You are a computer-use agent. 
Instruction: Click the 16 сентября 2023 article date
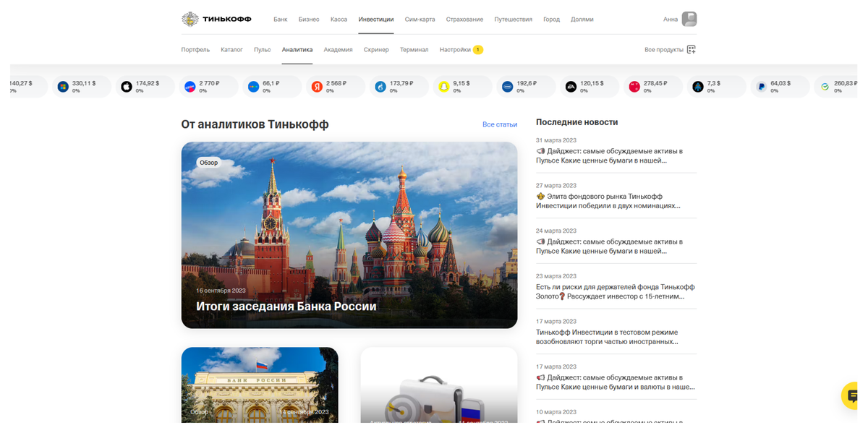[x=221, y=291]
